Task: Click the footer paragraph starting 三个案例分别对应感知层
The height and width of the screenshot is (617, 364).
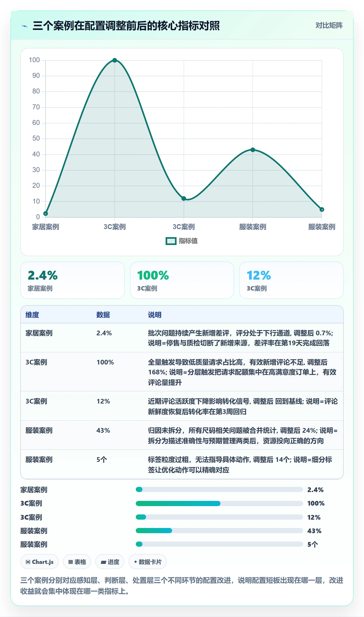Action: pos(182,586)
